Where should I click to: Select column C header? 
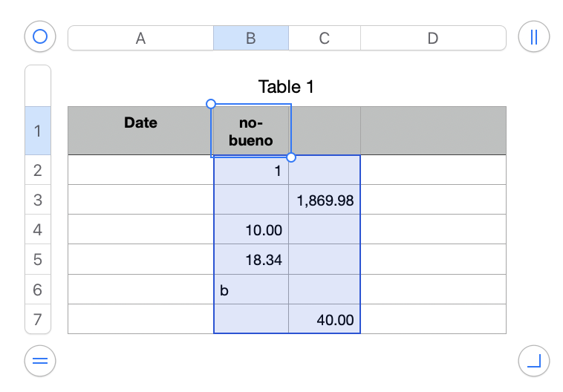coord(324,39)
